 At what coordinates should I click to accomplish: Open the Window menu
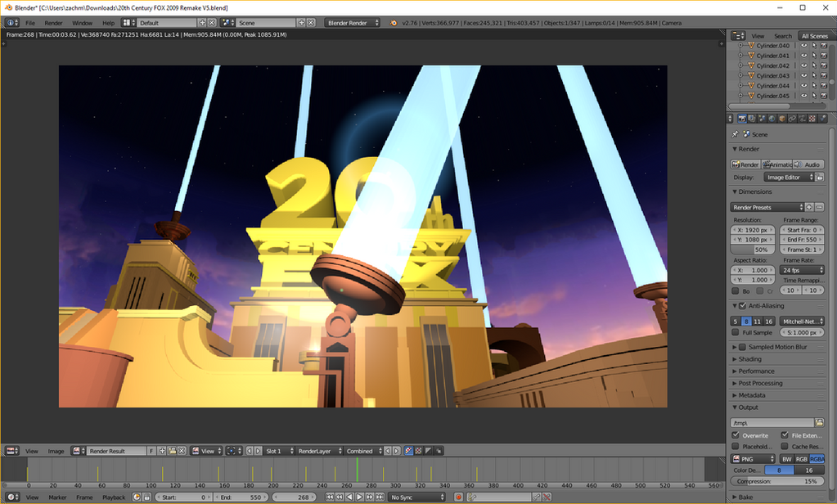[82, 23]
